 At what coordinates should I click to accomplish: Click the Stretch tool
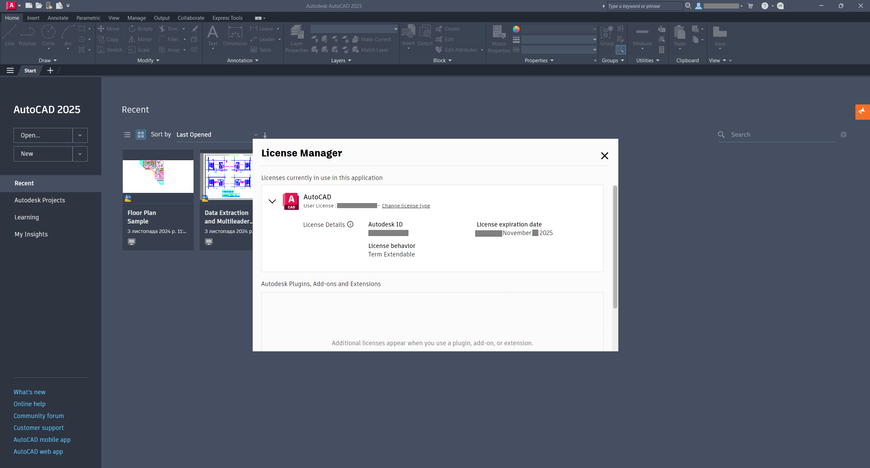(110, 50)
